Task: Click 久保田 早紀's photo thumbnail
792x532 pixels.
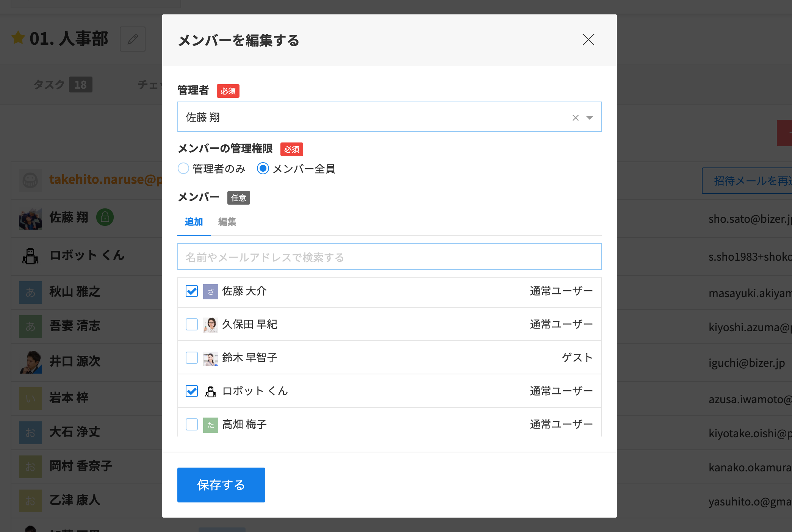Action: click(x=211, y=325)
